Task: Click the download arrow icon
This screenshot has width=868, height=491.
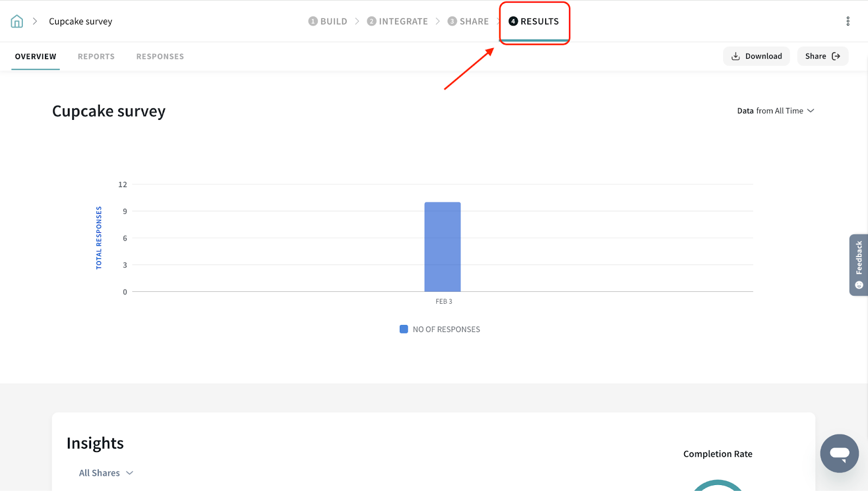Action: tap(736, 56)
